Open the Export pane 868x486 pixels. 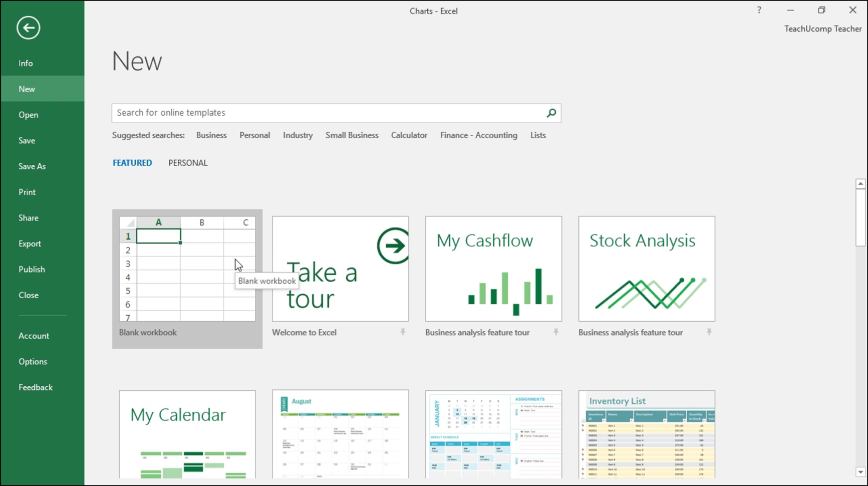point(30,244)
